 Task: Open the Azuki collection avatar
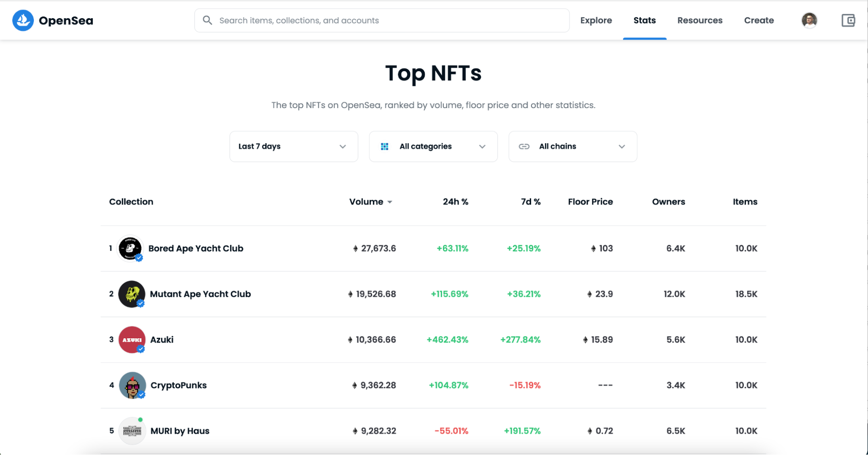point(132,340)
